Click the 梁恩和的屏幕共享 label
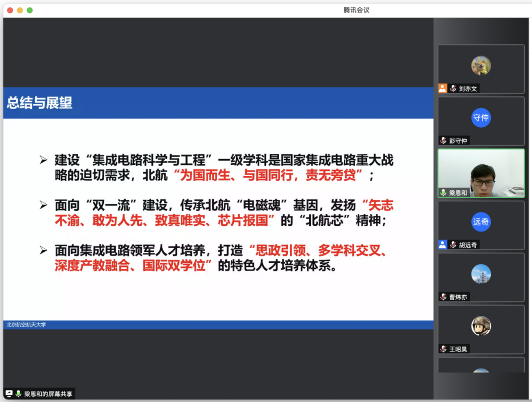Viewport: 532px width, 402px height. 49,394
